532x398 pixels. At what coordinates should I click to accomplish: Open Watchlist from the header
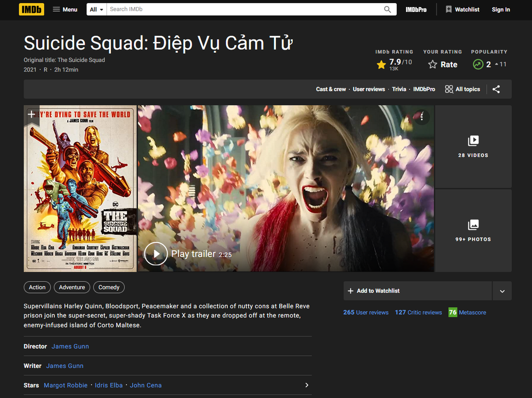coord(463,9)
